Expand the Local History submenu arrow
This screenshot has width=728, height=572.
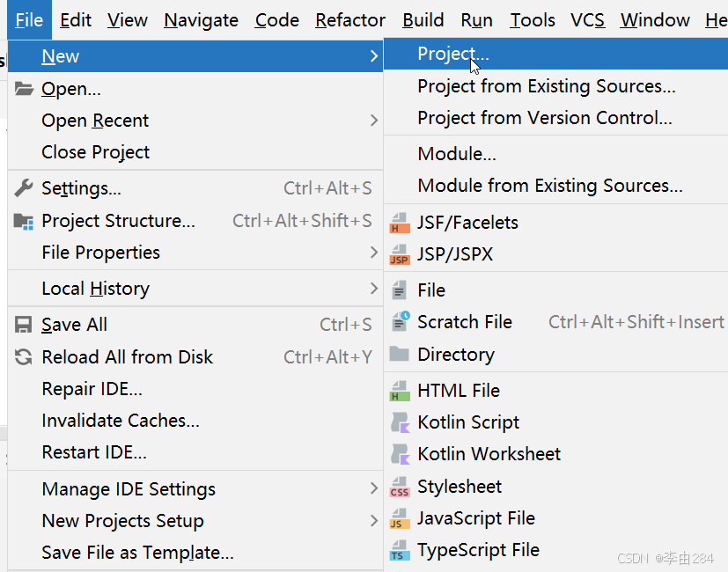point(374,289)
